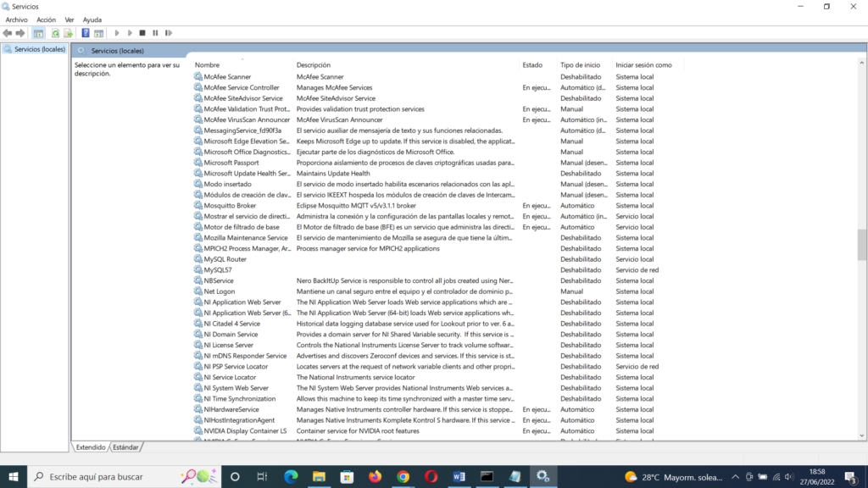Switch to the Estándar tab

[x=125, y=446]
